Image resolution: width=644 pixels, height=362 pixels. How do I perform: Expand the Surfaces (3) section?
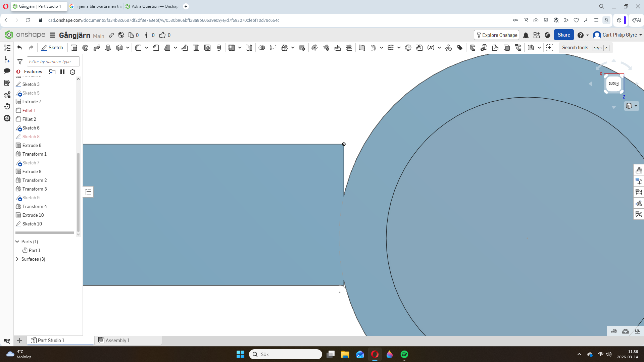pos(17,259)
